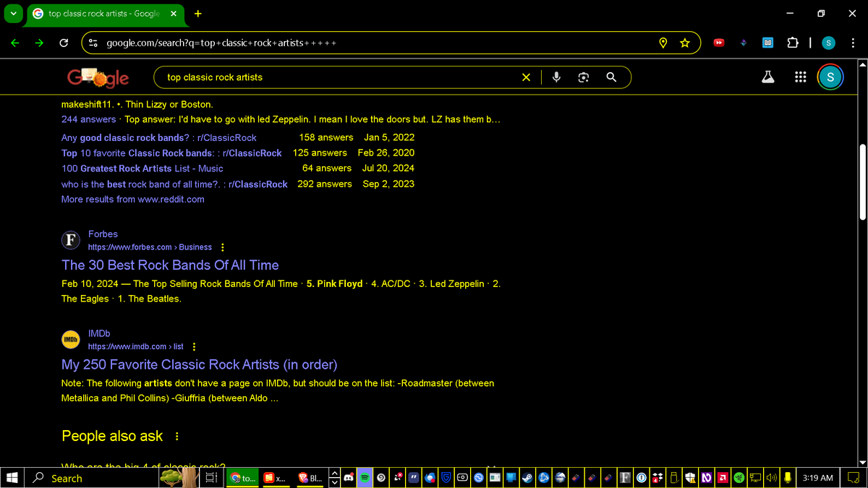The width and height of the screenshot is (868, 488).
Task: View site information icon in address bar
Action: coord(93,43)
